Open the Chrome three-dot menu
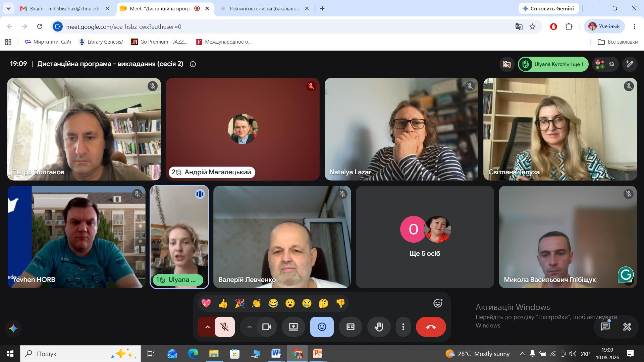Screen dimensions: 644x362 [x=634, y=26]
